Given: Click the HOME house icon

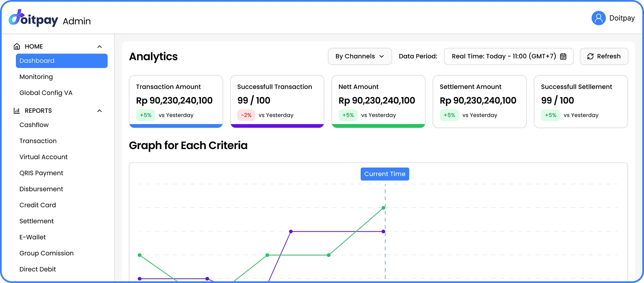Looking at the screenshot, I should (x=17, y=46).
